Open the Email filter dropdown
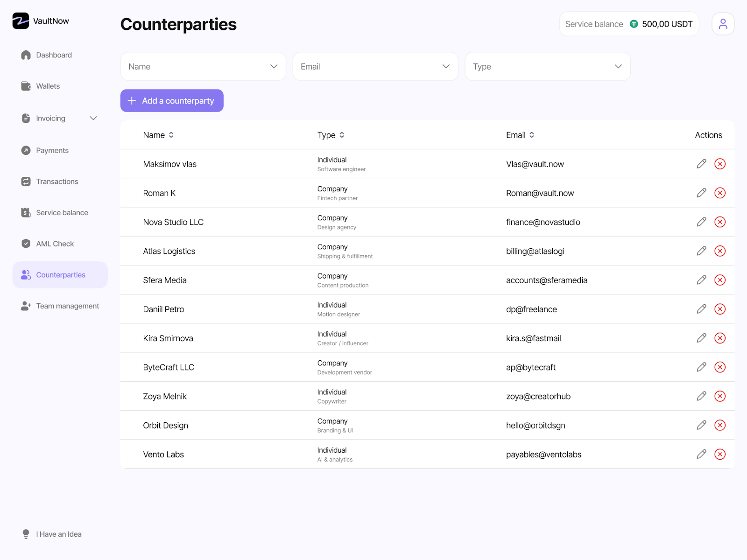The height and width of the screenshot is (560, 747). click(x=375, y=67)
